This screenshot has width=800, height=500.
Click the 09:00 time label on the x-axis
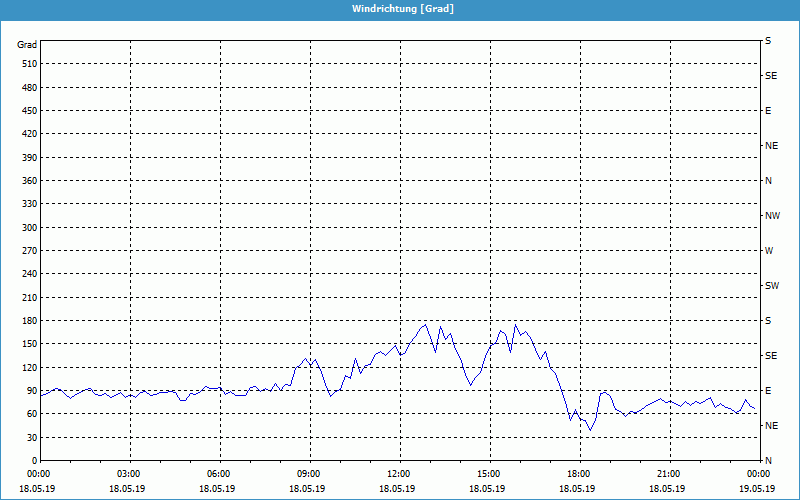point(309,474)
